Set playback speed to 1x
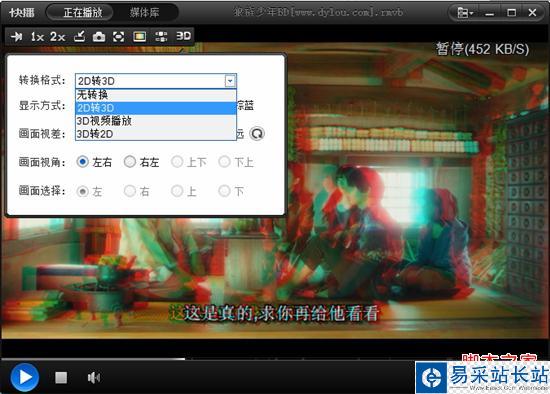Screen dimensions: 550x394 coord(38,36)
